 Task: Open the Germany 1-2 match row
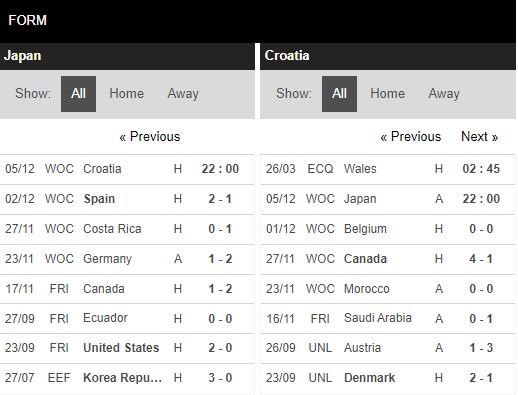[127, 259]
